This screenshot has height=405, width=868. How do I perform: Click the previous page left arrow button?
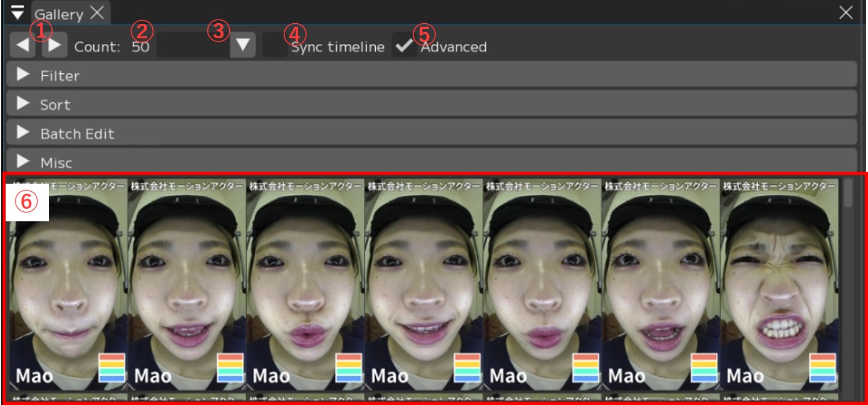point(23,46)
